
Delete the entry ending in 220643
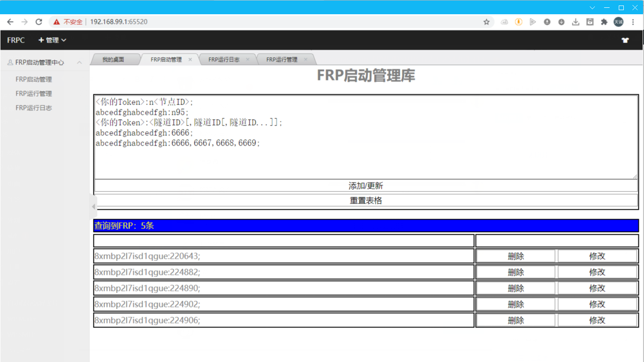click(x=515, y=256)
